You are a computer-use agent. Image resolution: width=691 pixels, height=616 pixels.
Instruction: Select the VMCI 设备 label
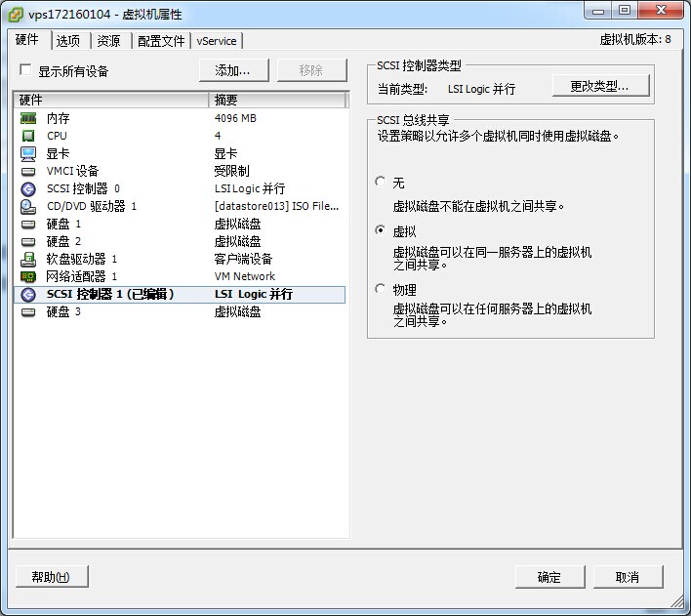[73, 171]
